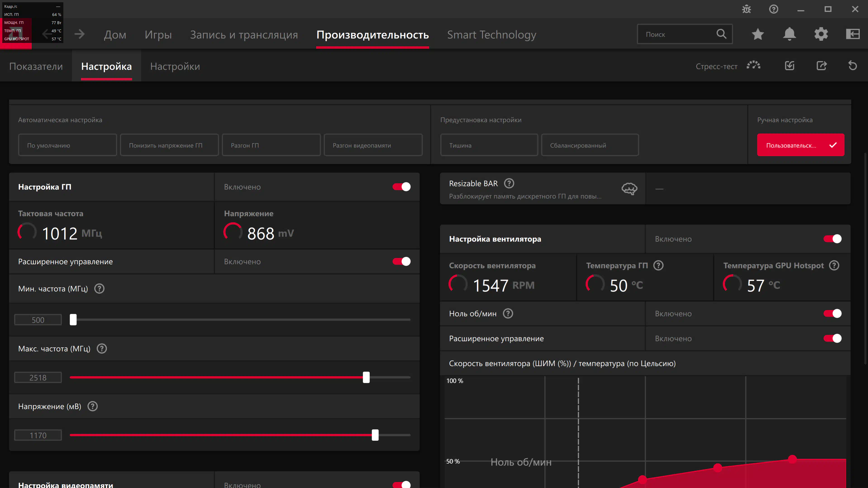Choose the Тишина preset button
868x488 pixels.
pos(489,145)
